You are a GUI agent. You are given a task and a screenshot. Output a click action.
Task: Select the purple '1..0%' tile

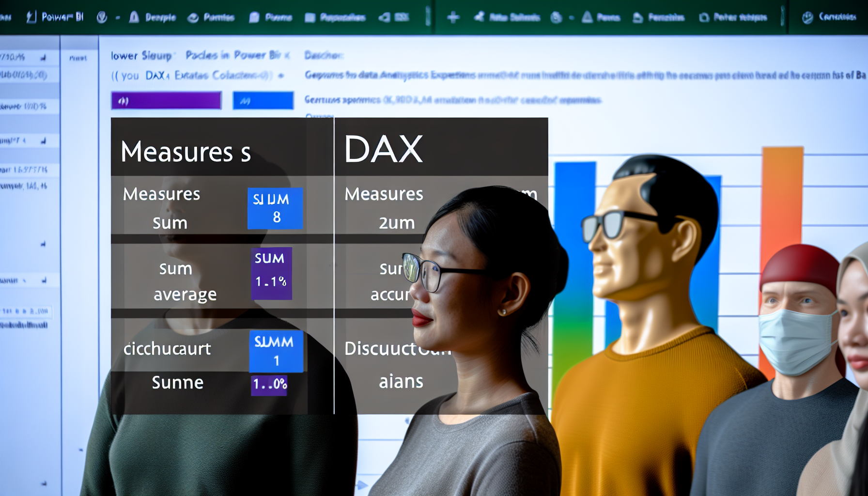(269, 385)
